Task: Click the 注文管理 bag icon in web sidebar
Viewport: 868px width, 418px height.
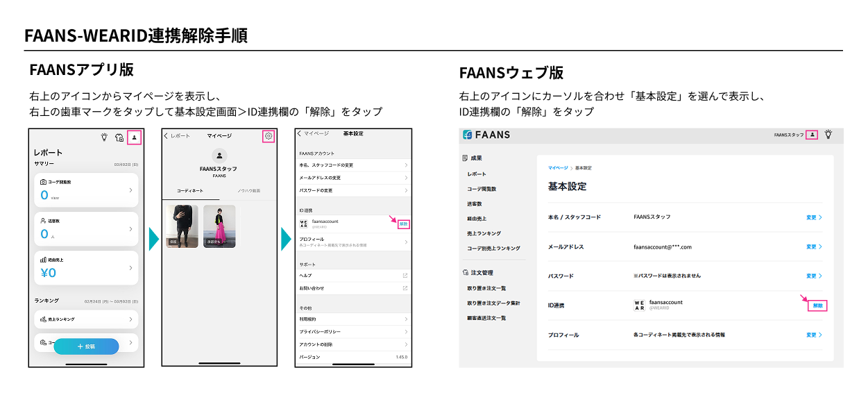Action: click(x=465, y=273)
